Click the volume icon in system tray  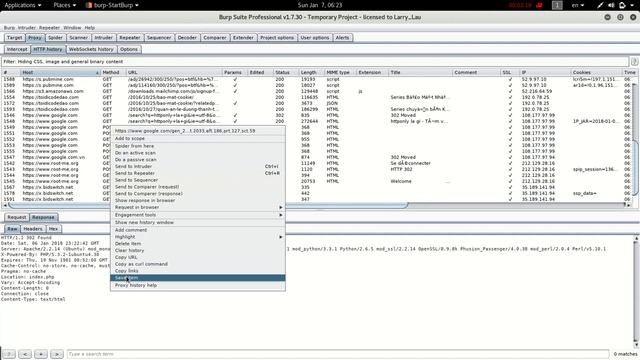tap(611, 5)
